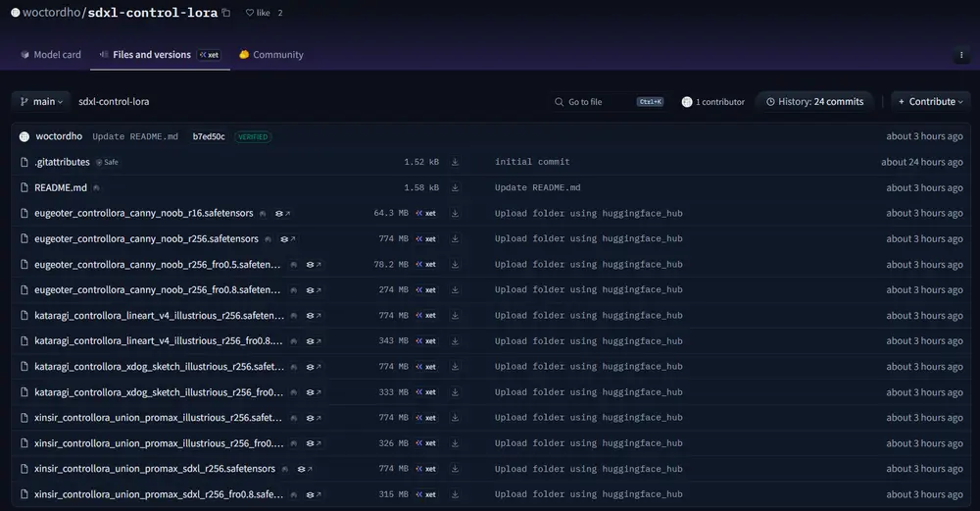Viewport: 980px width, 511px height.
Task: Click 'about 24 hours ago' timestamp
Action: [x=922, y=162]
